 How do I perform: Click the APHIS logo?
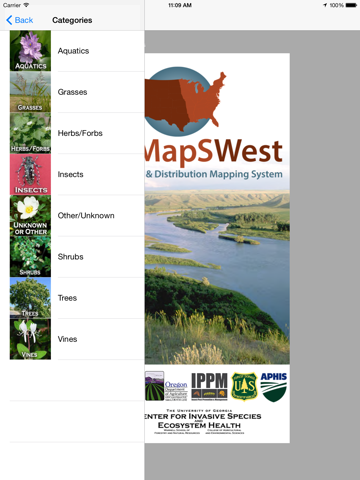(274, 387)
